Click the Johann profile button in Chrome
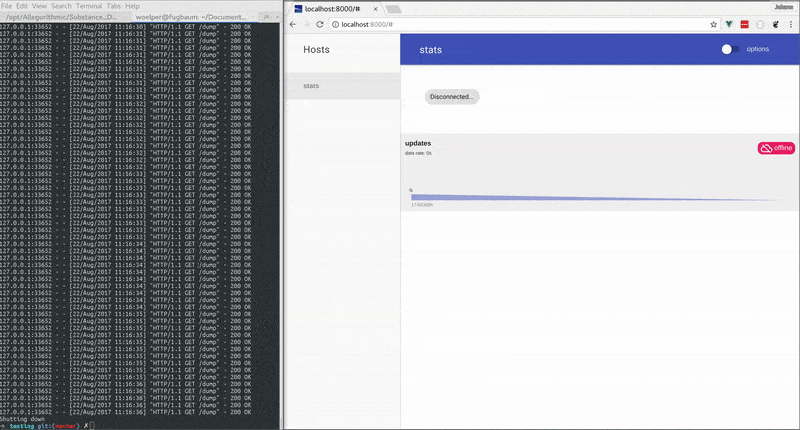The width and height of the screenshot is (800, 430). point(783,7)
